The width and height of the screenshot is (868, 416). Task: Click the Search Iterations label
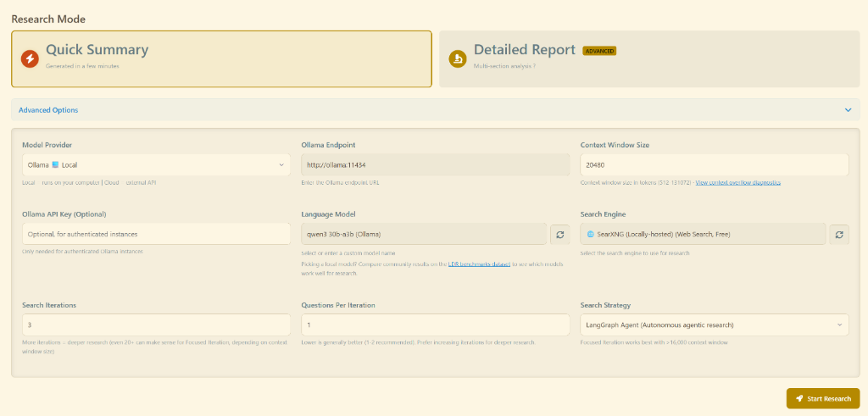coord(49,305)
